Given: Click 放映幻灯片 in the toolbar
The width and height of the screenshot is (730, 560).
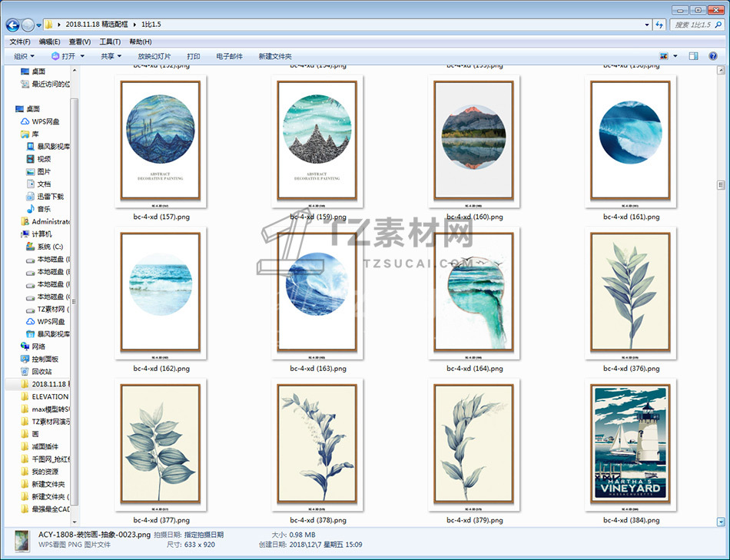Looking at the screenshot, I should (x=154, y=56).
